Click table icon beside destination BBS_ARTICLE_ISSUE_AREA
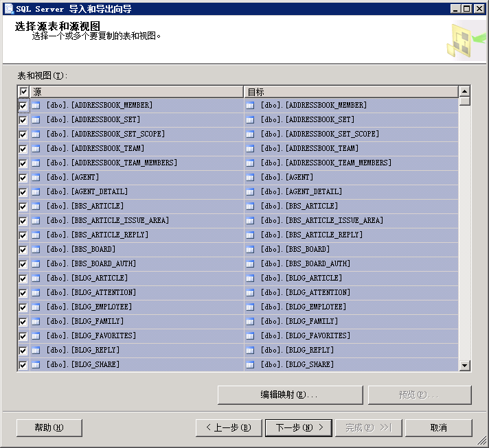This screenshot has width=489, height=448. [250, 221]
